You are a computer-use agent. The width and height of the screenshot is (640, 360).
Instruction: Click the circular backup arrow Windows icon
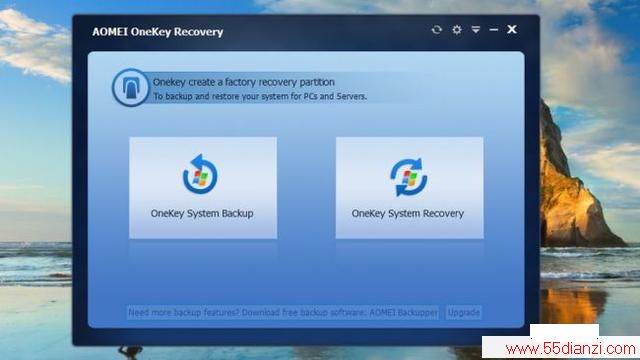click(x=200, y=174)
